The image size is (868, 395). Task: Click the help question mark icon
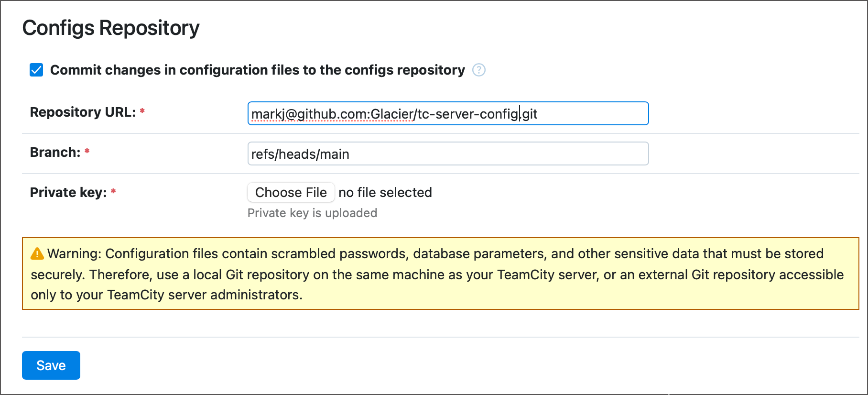pyautogui.click(x=478, y=70)
